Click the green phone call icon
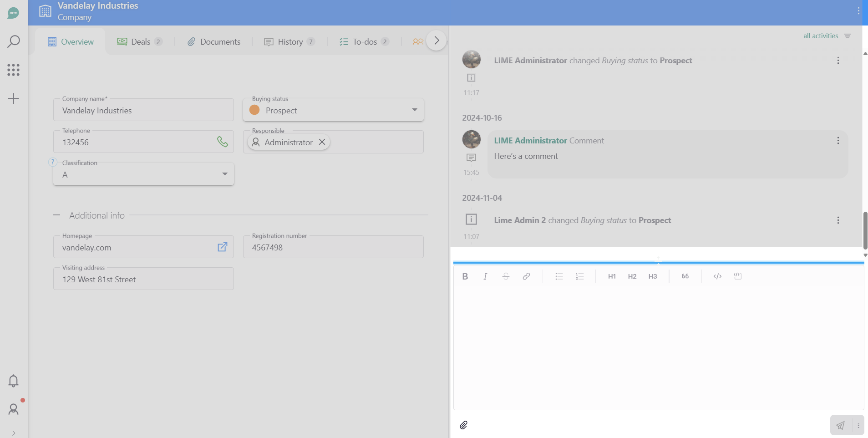This screenshot has height=438, width=868. click(x=222, y=142)
